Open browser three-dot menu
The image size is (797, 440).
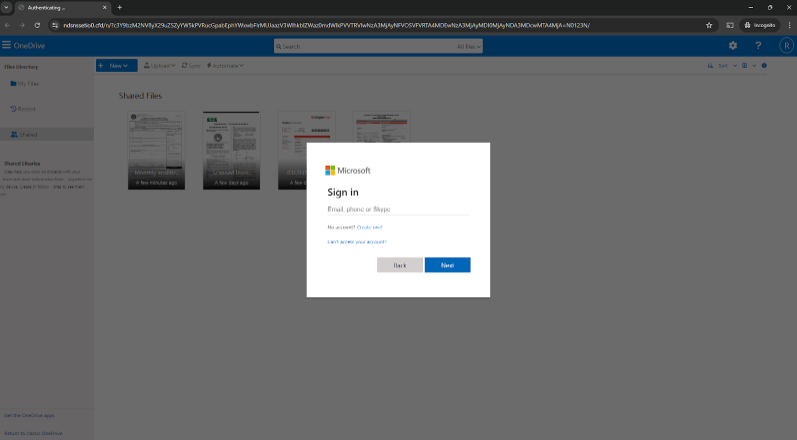[x=789, y=25]
